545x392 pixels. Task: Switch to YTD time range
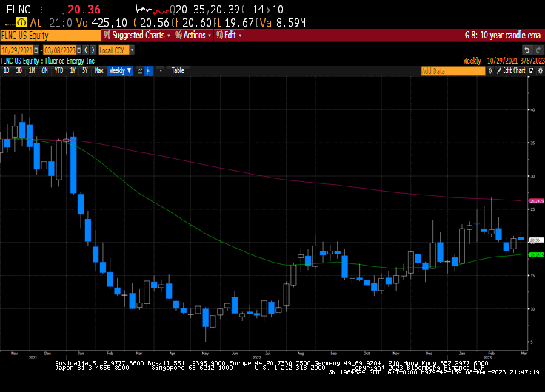58,71
